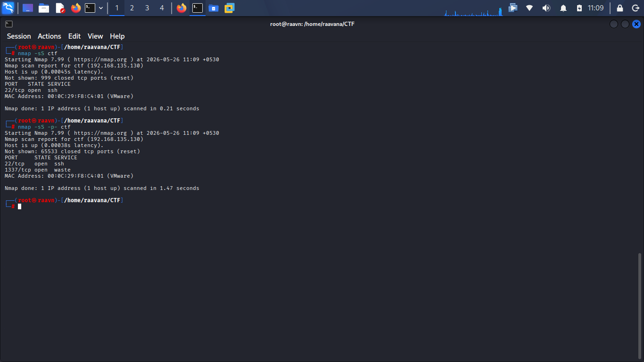Open the Help menu
Screen dimensions: 644x362
point(117,36)
